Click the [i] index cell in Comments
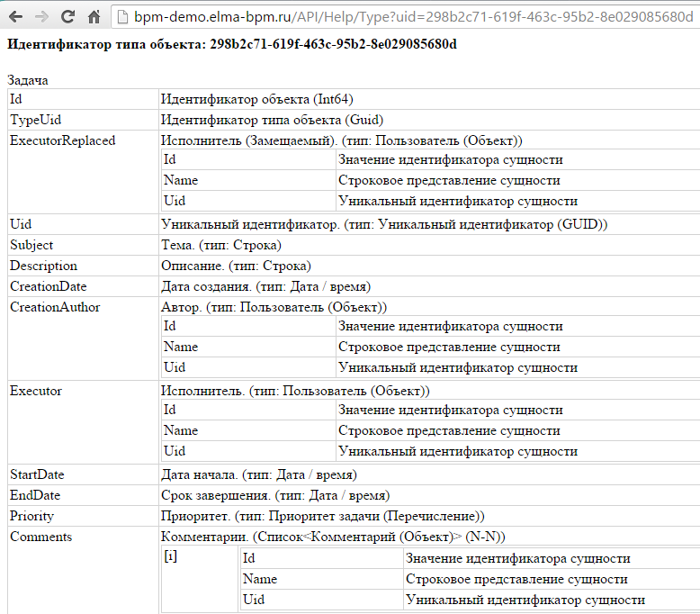This screenshot has height=614, width=700. tap(171, 557)
